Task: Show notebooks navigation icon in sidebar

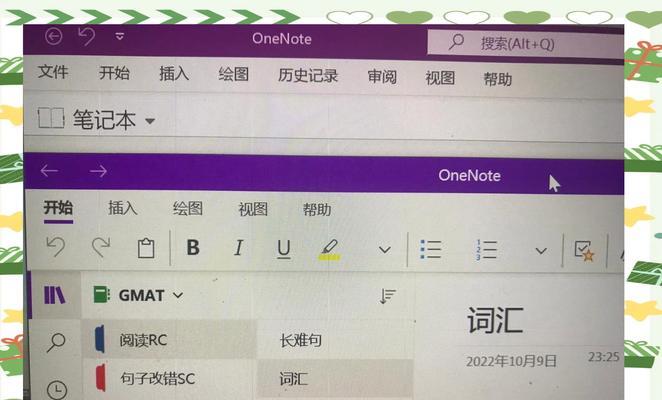Action: (x=55, y=295)
